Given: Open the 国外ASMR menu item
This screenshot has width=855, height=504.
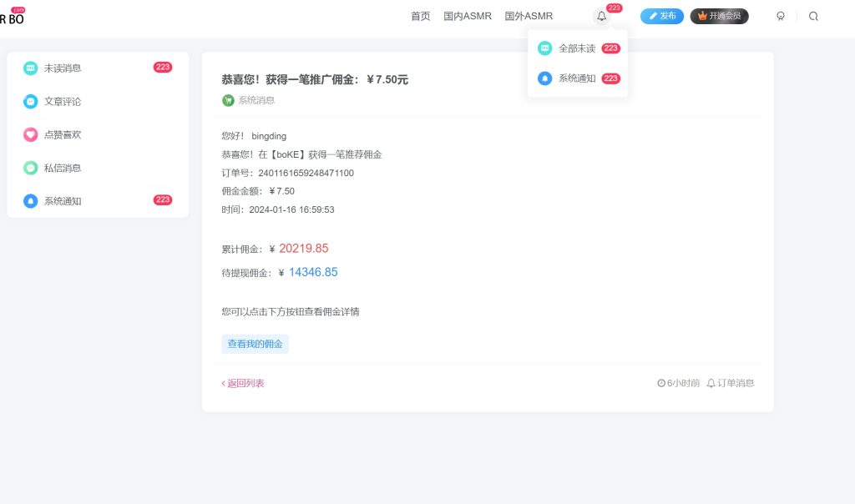Looking at the screenshot, I should tap(529, 16).
